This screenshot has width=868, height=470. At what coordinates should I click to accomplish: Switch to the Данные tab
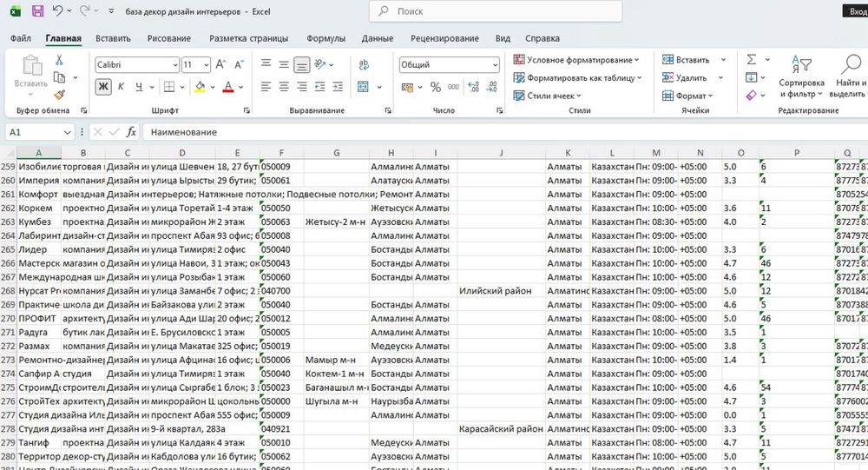coord(378,38)
